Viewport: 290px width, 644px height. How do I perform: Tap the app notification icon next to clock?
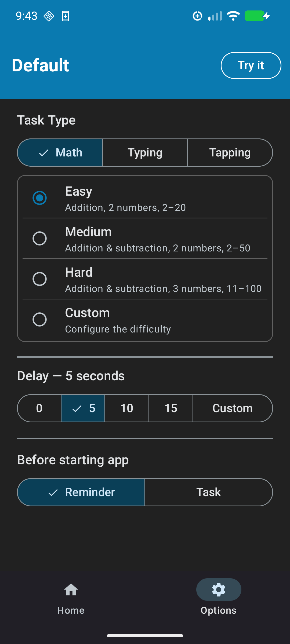(x=49, y=16)
